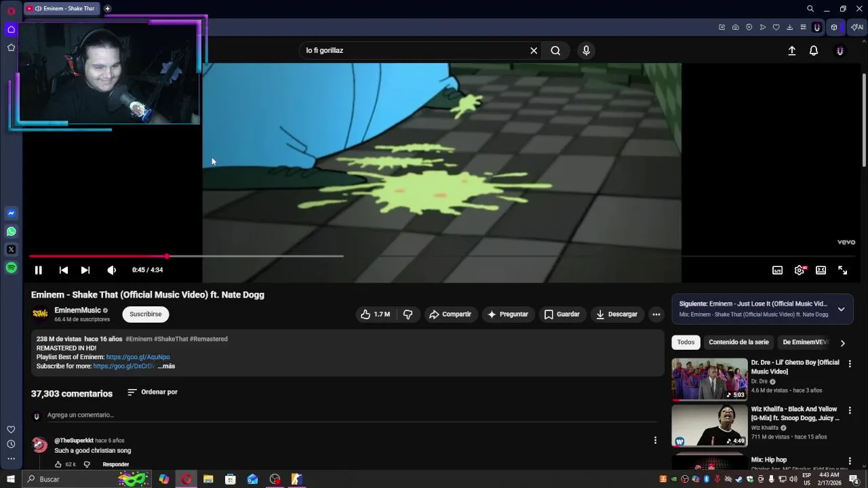Screen dimensions: 868x488
Task: Click the 'Agrega un comentario' field
Action: [x=352, y=415]
